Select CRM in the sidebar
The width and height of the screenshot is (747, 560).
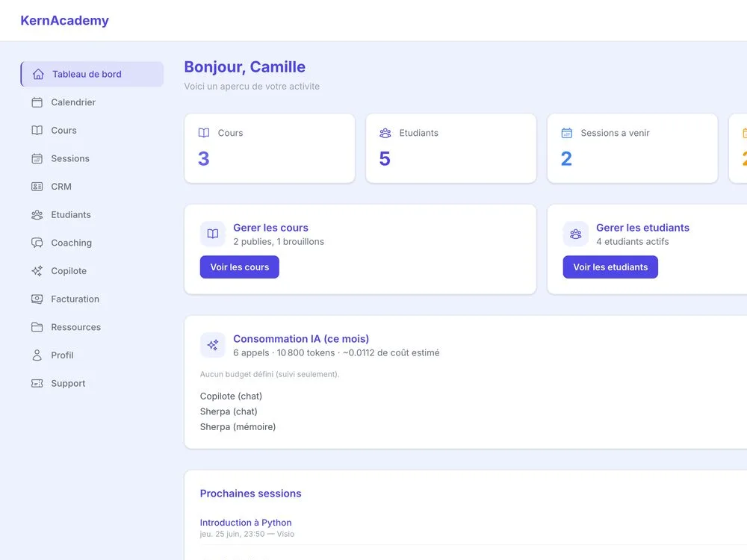click(92, 187)
